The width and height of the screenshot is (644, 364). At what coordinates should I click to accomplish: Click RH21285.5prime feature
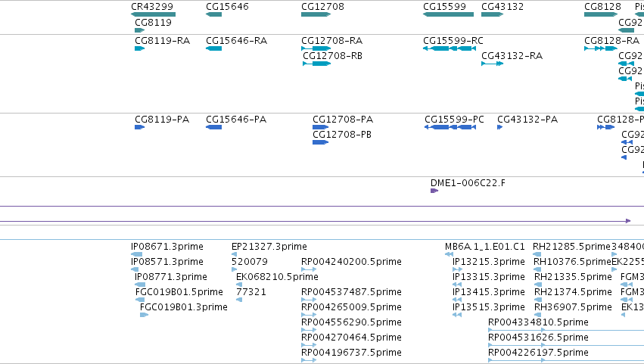[537, 254]
